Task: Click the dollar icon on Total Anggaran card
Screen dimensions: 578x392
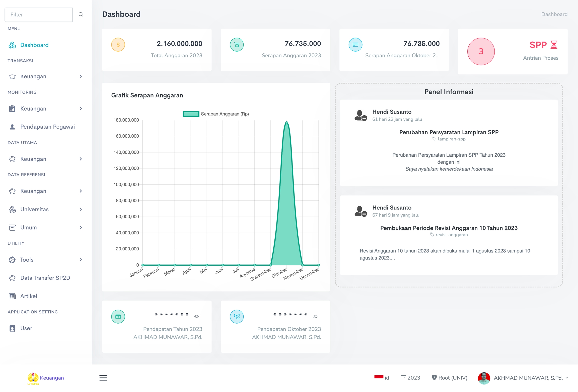Action: [x=118, y=45]
